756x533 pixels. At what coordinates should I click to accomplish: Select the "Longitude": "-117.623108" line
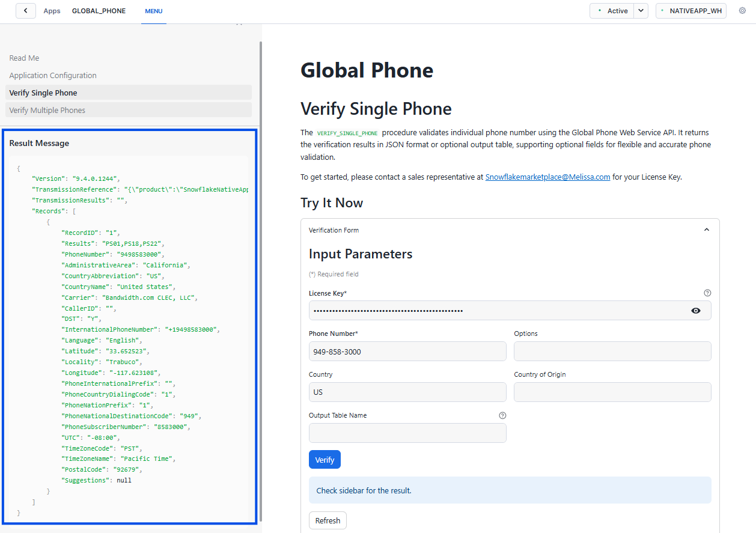tap(111, 373)
